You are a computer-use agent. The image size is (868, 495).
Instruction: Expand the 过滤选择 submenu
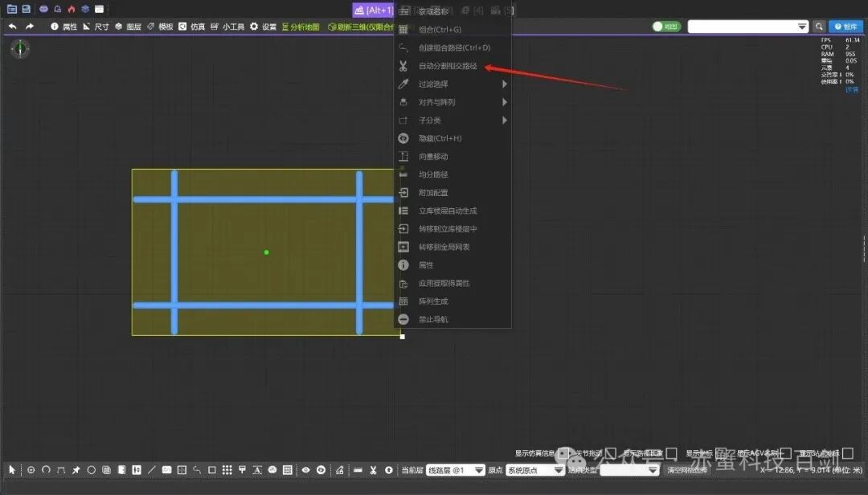pyautogui.click(x=452, y=84)
